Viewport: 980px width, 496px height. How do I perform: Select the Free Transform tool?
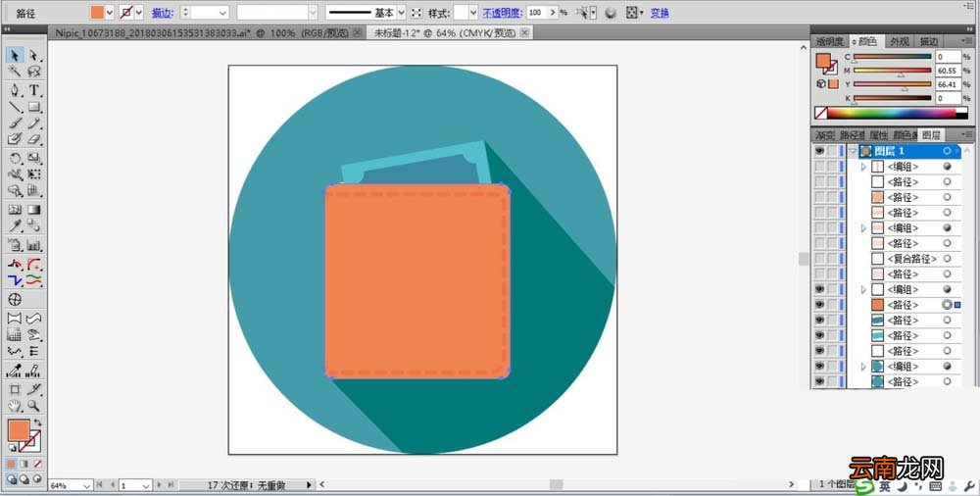tap(33, 174)
